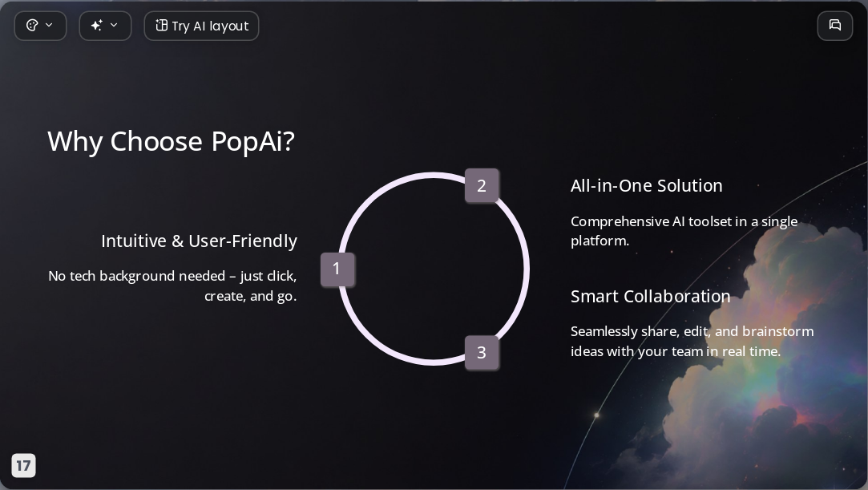The width and height of the screenshot is (868, 490).
Task: Click the All-in-One Solution heading
Action: tap(647, 185)
